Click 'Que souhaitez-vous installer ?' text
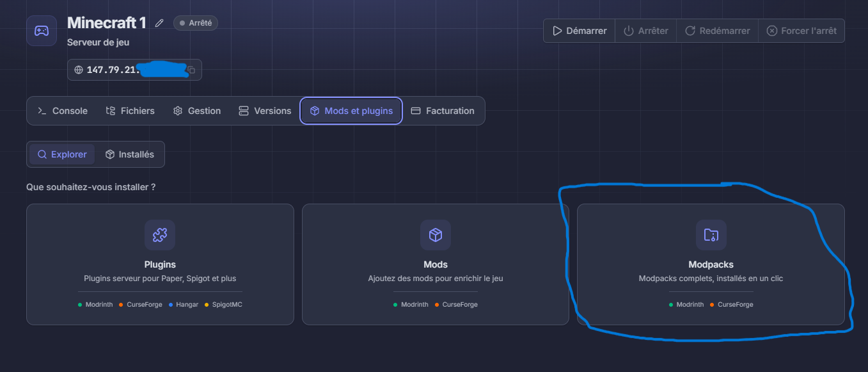The image size is (868, 372). point(91,187)
